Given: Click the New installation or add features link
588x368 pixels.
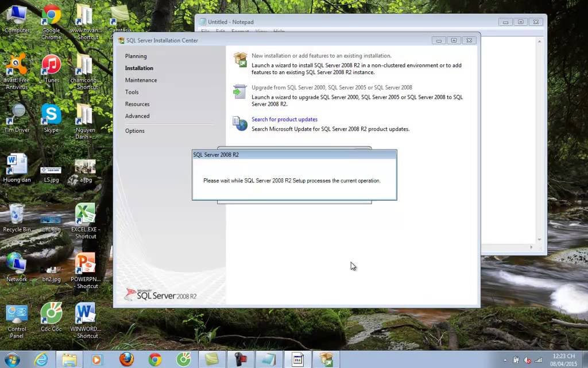Looking at the screenshot, I should pyautogui.click(x=322, y=56).
